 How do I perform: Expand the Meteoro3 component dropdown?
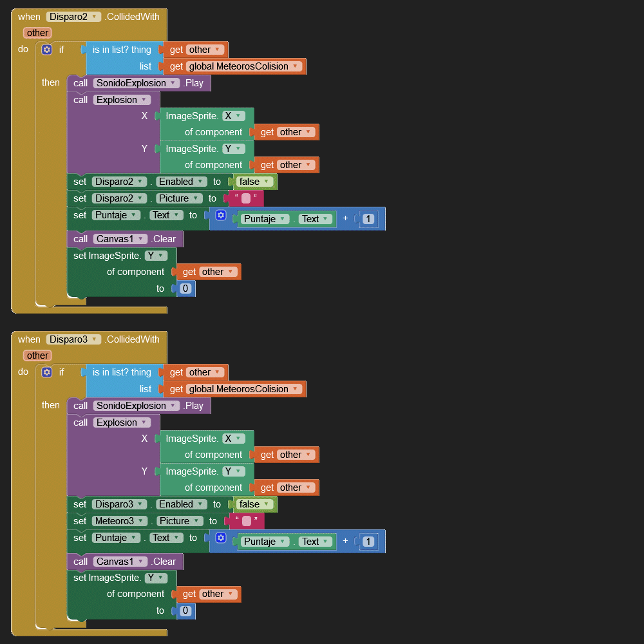[x=120, y=521]
